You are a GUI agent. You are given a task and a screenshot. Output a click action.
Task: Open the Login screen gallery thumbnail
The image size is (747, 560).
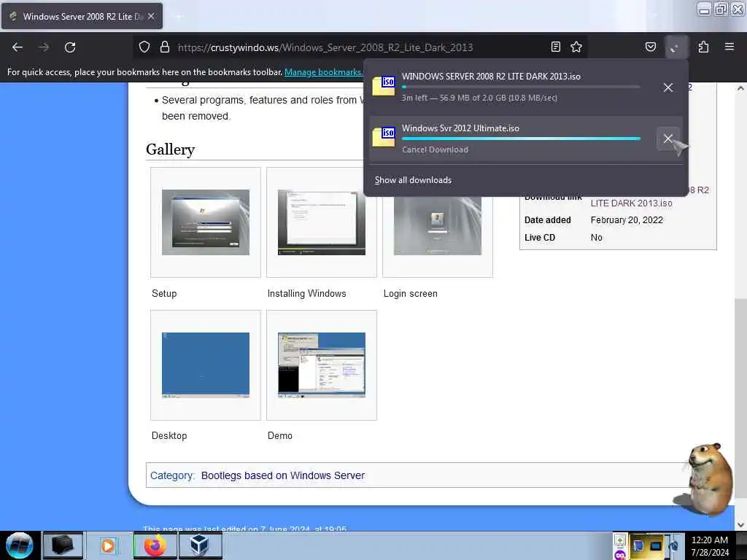pos(438,225)
